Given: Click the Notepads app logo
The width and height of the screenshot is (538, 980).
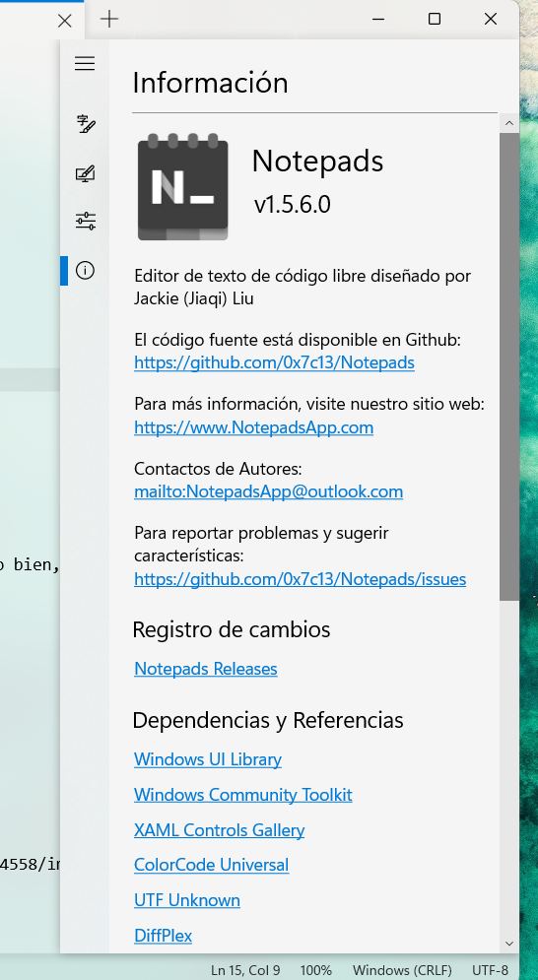Looking at the screenshot, I should (182, 187).
